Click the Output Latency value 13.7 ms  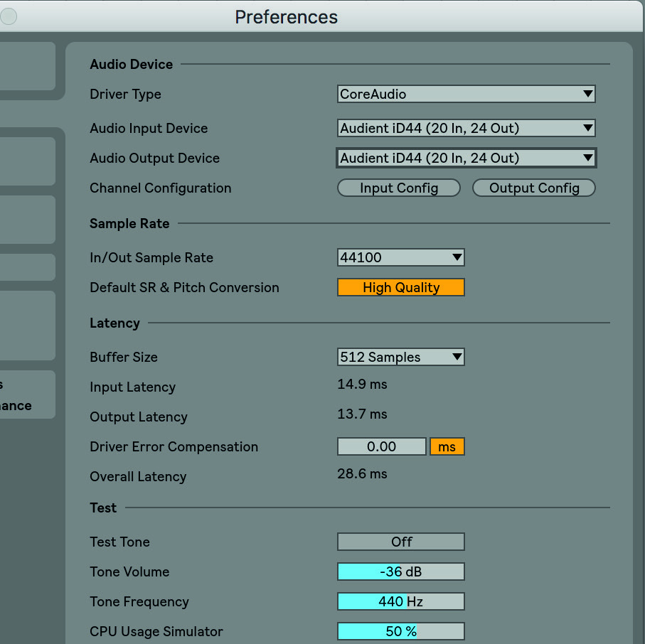tap(363, 414)
